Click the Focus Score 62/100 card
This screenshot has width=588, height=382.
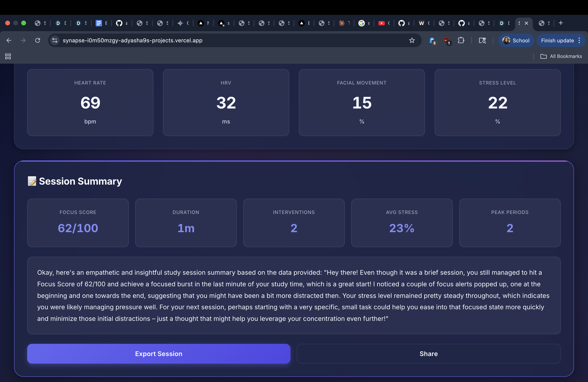(x=78, y=223)
